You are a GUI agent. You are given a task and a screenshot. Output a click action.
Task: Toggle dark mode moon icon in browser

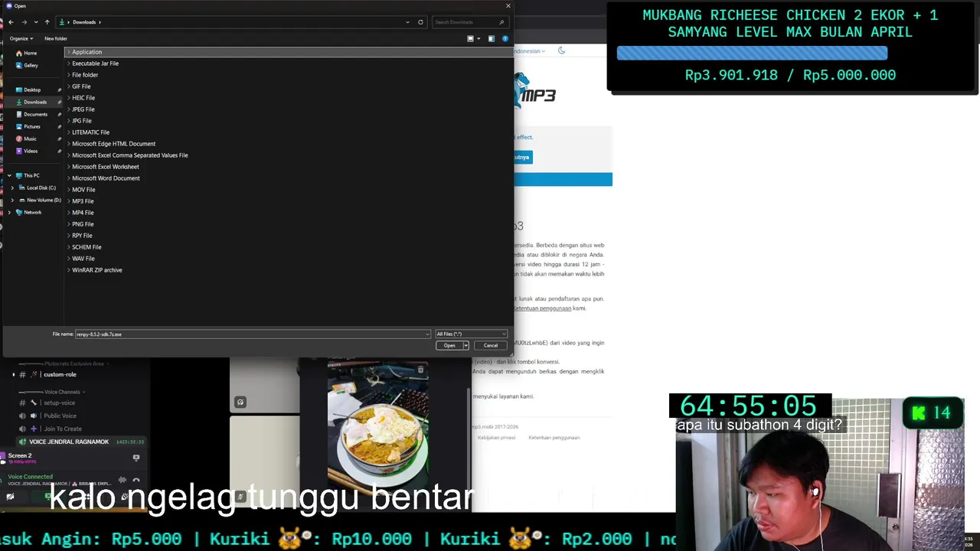click(561, 51)
